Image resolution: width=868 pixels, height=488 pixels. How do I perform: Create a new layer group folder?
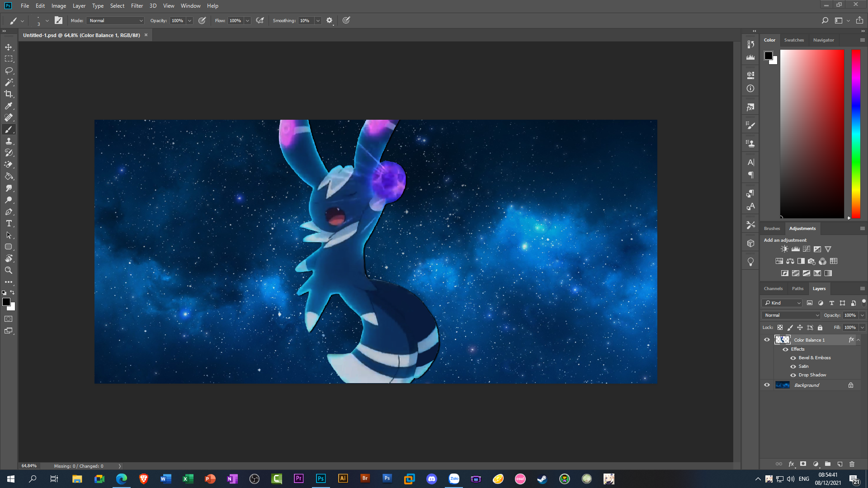(827, 464)
